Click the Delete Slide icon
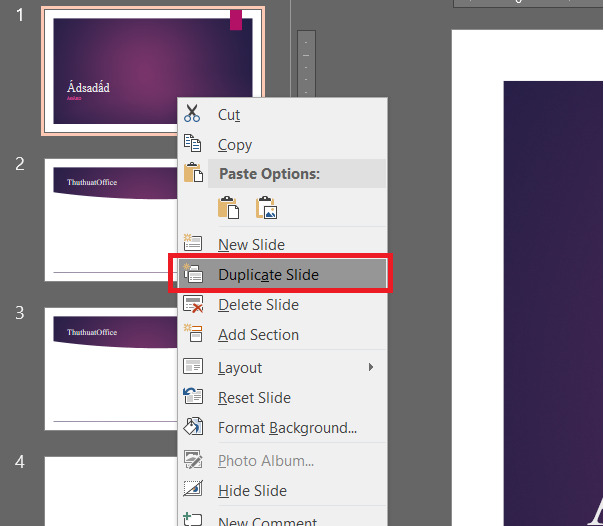The width and height of the screenshot is (604, 526). point(193,305)
